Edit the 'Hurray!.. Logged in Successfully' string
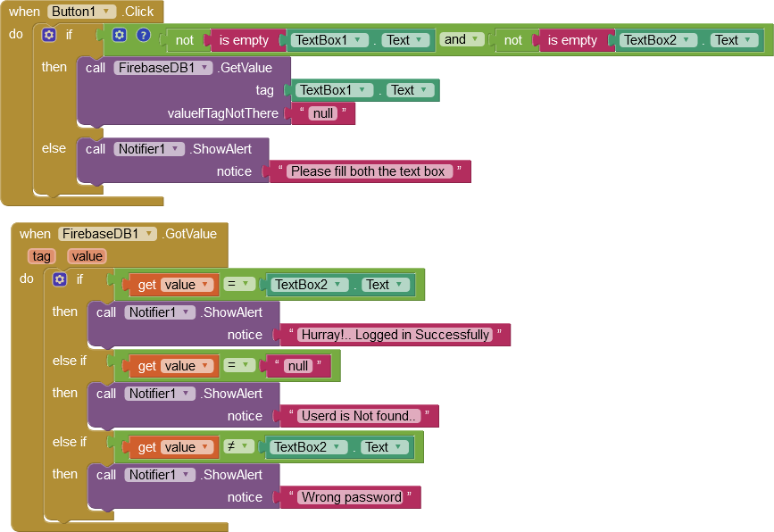 coord(395,335)
